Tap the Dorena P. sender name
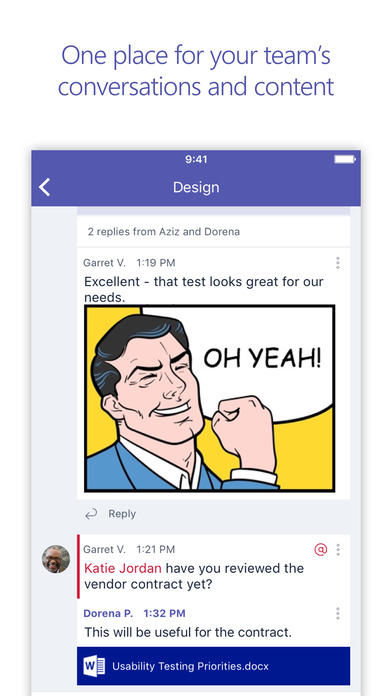This screenshot has height=696, width=392. pyautogui.click(x=108, y=613)
